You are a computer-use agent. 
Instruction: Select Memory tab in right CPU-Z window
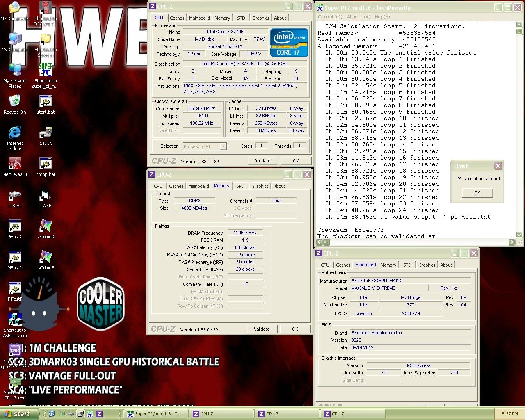point(388,265)
